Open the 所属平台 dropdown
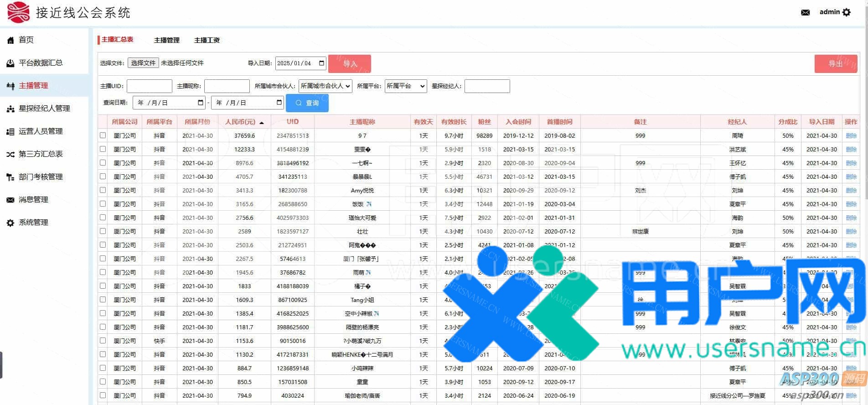Image resolution: width=868 pixels, height=405 pixels. point(405,86)
